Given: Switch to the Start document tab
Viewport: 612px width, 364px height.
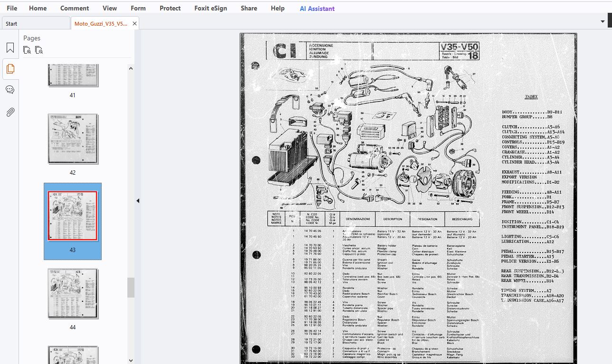Looking at the screenshot, I should point(36,23).
